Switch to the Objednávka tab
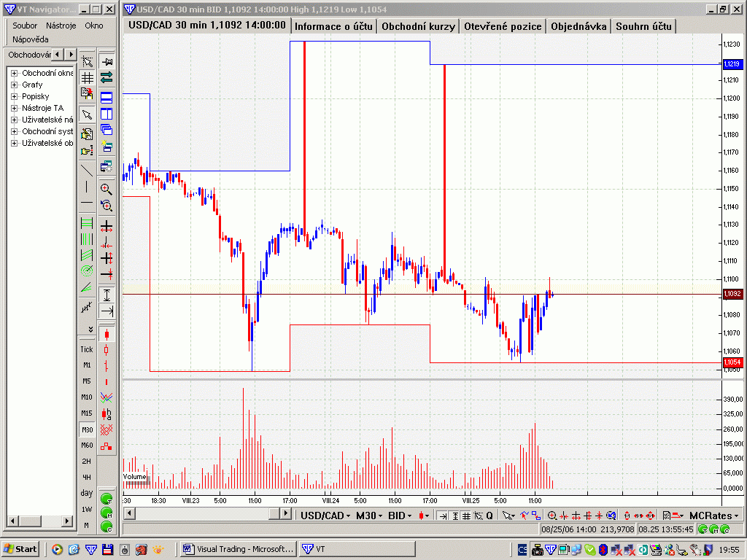The width and height of the screenshot is (747, 560). [578, 27]
